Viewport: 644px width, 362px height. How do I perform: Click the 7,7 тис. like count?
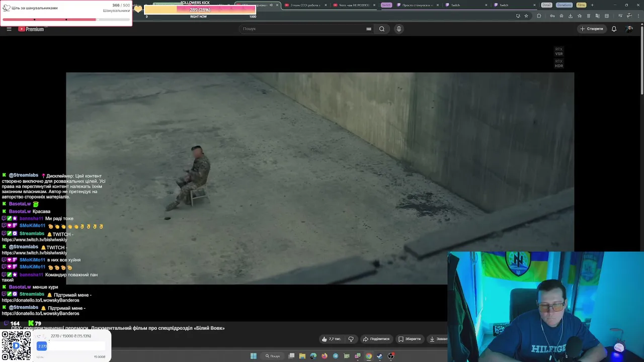(335, 339)
